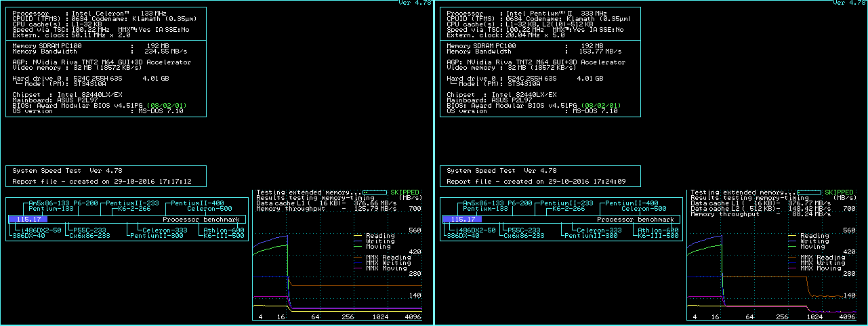The height and width of the screenshot is (326, 868).
Task: Click the green SKIPPED status in right panel
Action: [x=839, y=192]
